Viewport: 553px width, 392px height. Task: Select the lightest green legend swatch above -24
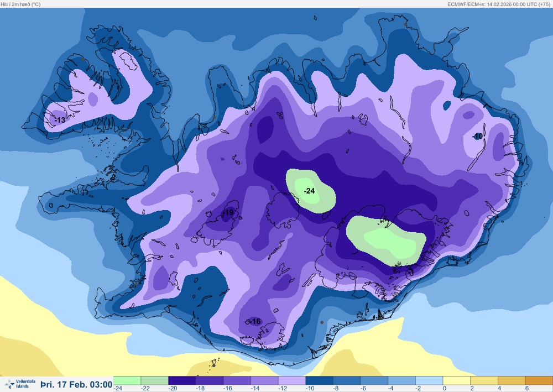point(127,380)
